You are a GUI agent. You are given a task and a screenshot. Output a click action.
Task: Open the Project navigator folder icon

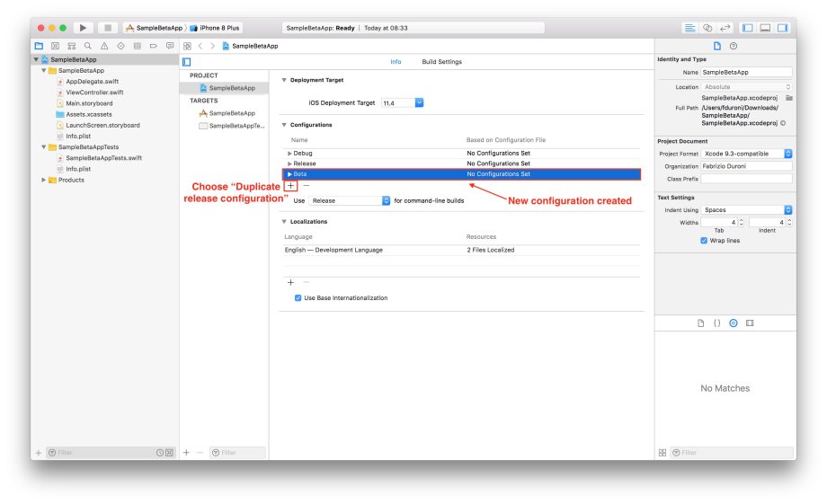[x=39, y=46]
